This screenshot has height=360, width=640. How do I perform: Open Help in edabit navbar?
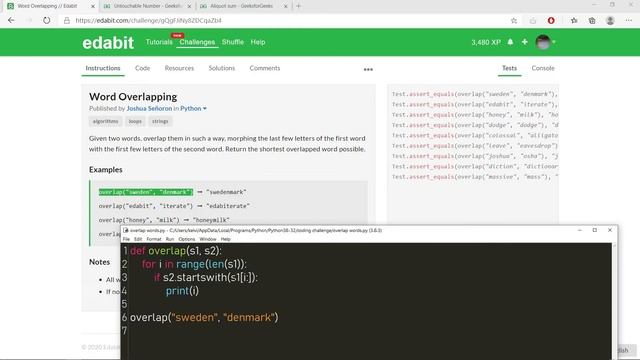[x=258, y=42]
